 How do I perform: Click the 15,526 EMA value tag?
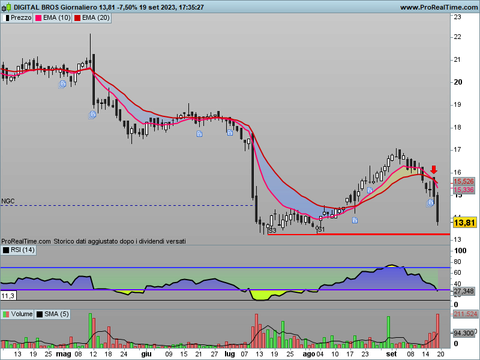(464, 182)
